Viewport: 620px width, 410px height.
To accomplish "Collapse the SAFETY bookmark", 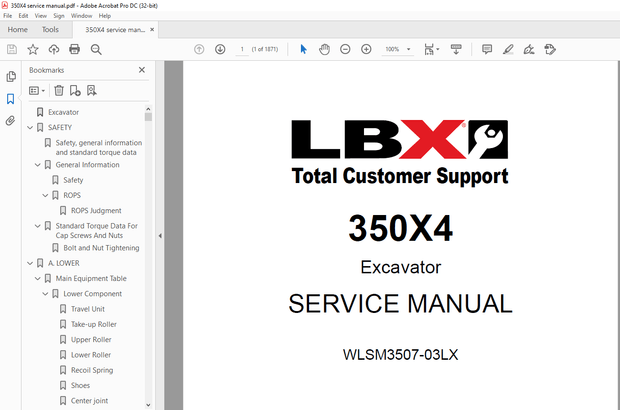I will click(30, 127).
